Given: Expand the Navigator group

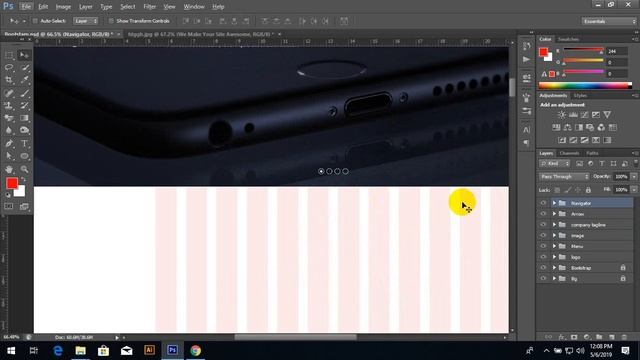Looking at the screenshot, I should point(554,203).
